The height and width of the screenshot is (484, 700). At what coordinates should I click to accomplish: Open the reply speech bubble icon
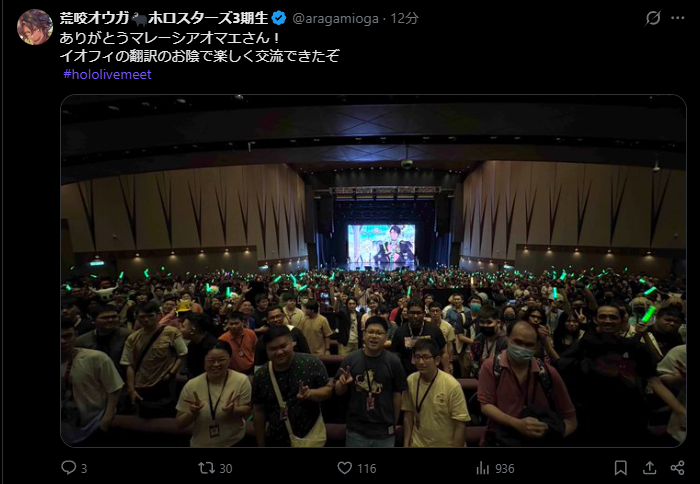68,467
